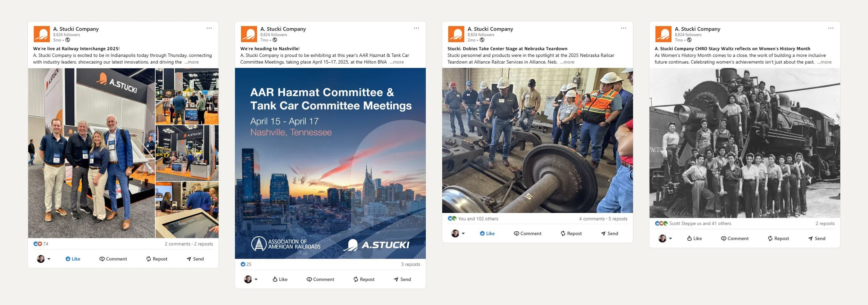Like the Women's History Month post

(x=694, y=238)
